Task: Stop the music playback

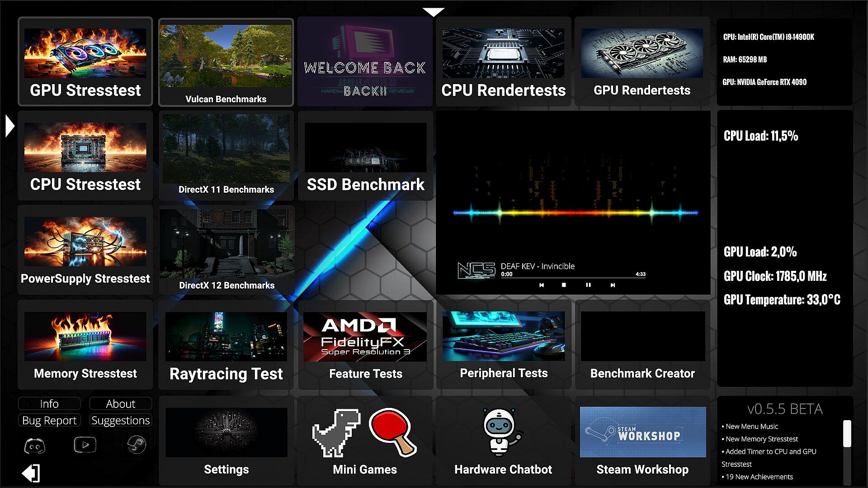Action: (x=564, y=285)
